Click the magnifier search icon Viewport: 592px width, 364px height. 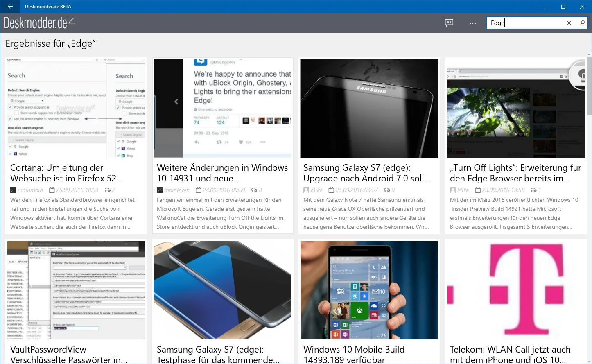[582, 23]
